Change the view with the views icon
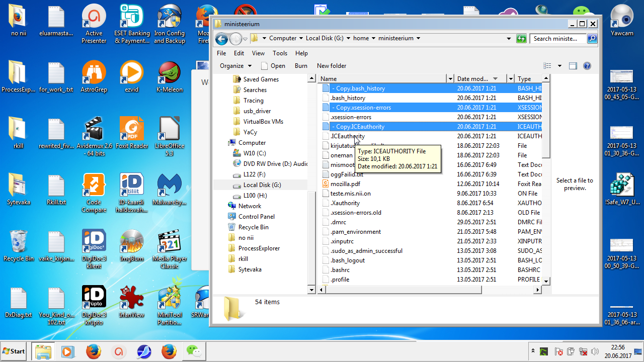Image resolution: width=644 pixels, height=362 pixels. point(547,66)
